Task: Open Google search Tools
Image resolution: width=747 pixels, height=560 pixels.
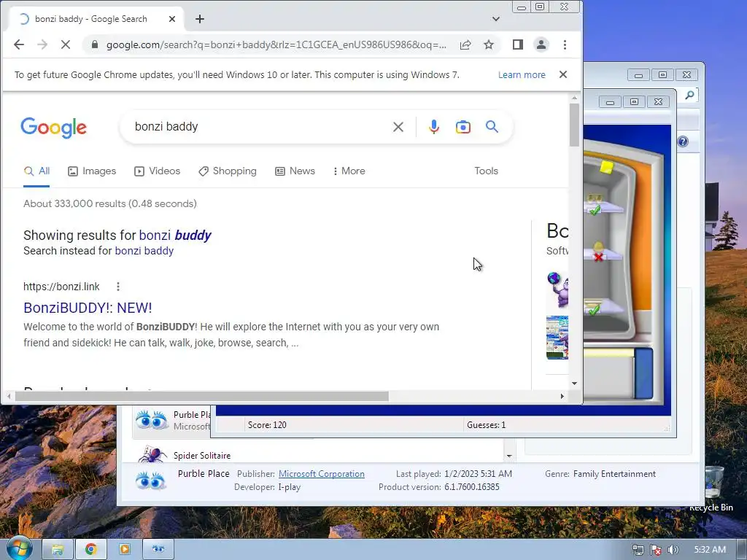Action: [486, 171]
